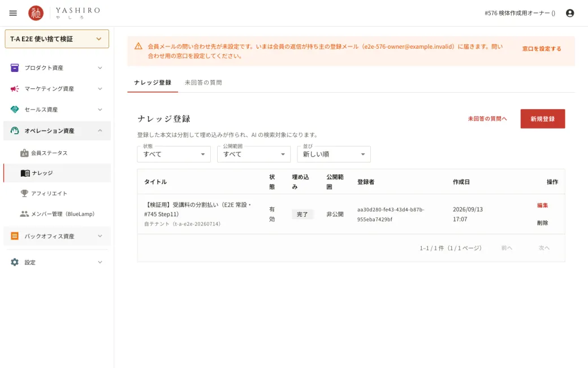Click the warning triangle alert icon
Viewport: 588px width, 368px height.
click(x=139, y=46)
